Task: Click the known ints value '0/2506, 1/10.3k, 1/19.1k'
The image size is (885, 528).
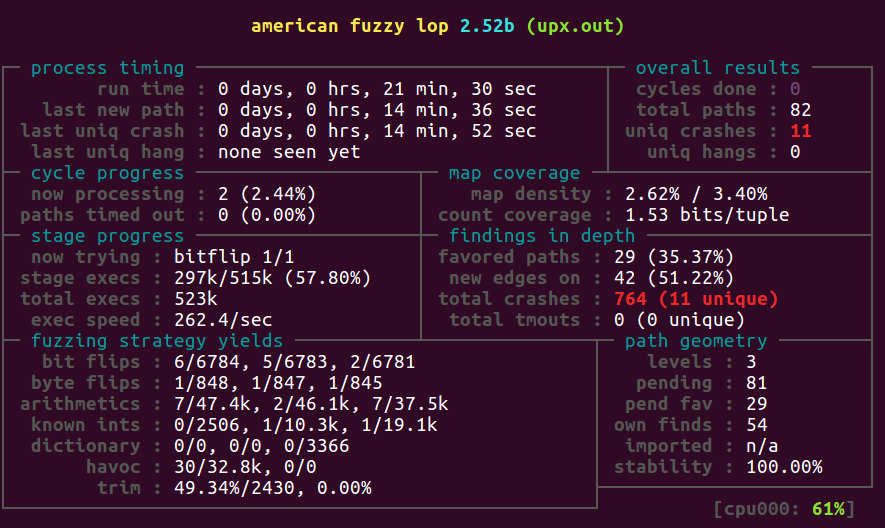Action: [x=305, y=425]
